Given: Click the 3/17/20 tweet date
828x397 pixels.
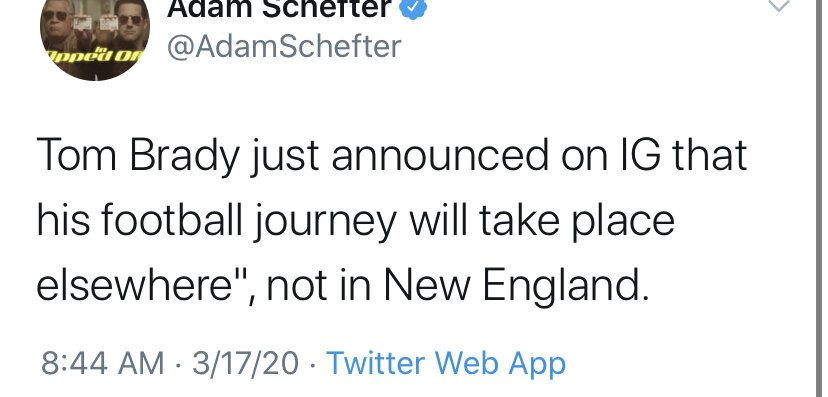Looking at the screenshot, I should point(245,363).
